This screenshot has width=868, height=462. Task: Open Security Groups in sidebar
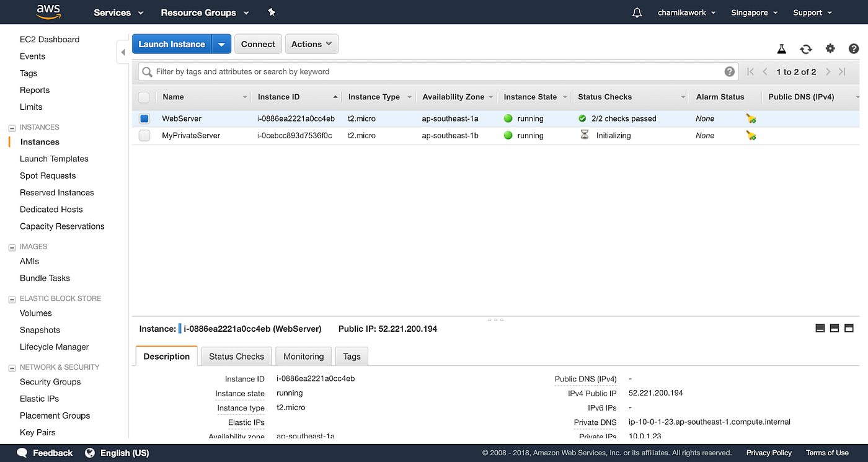(x=50, y=382)
